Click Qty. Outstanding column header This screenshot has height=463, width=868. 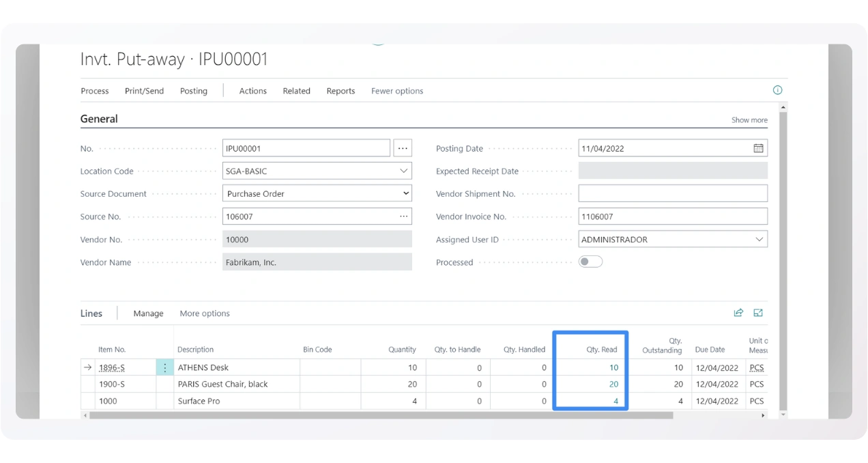click(662, 346)
